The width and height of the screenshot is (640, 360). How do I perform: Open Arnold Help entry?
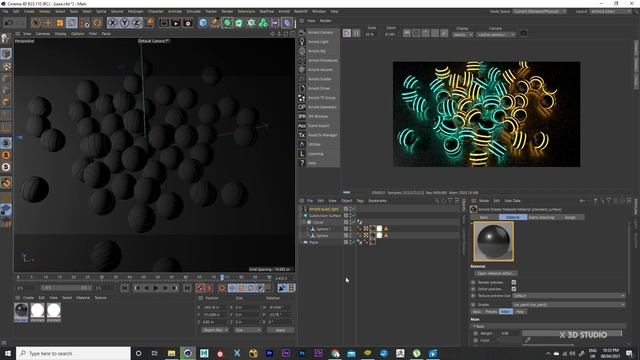pos(319,163)
